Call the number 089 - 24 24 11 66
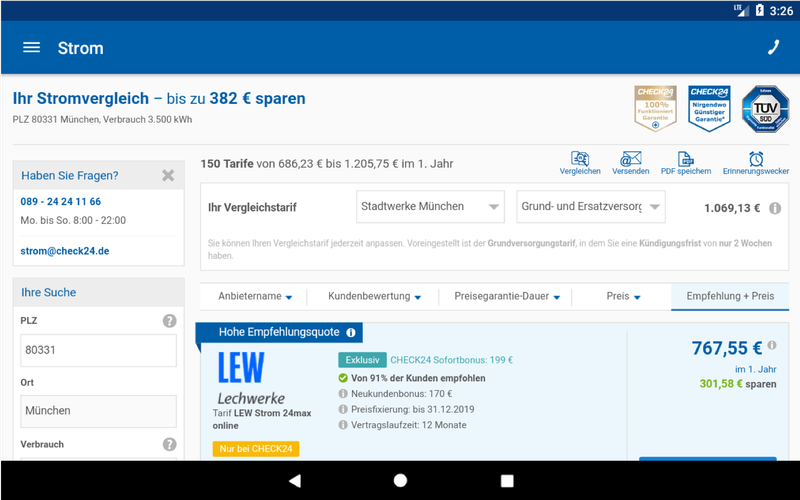This screenshot has width=800, height=500. pyautogui.click(x=61, y=202)
